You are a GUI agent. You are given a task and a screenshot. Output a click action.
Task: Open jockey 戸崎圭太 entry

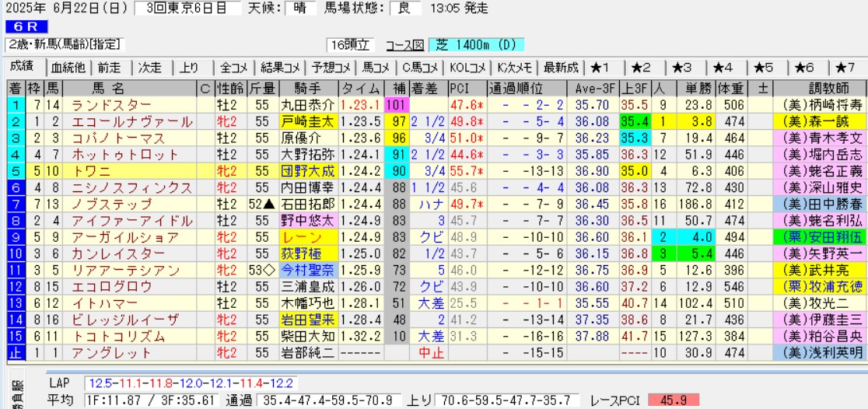(x=308, y=121)
